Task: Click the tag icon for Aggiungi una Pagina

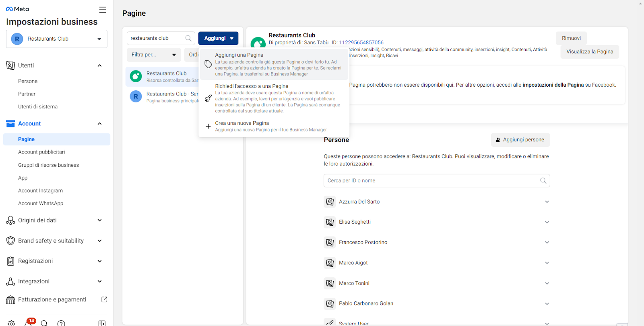Action: [x=208, y=64]
